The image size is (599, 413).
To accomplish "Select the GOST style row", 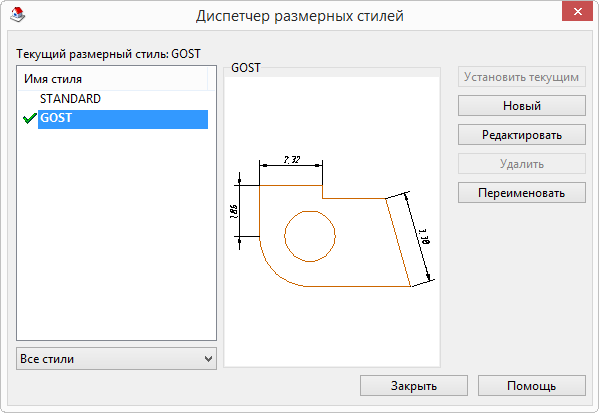I will point(123,119).
